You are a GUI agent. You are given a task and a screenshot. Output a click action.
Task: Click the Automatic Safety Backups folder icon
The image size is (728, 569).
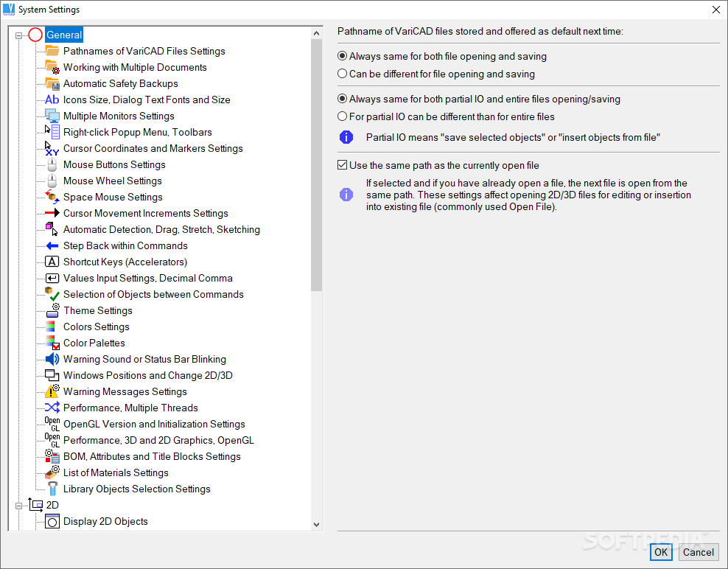(52, 83)
